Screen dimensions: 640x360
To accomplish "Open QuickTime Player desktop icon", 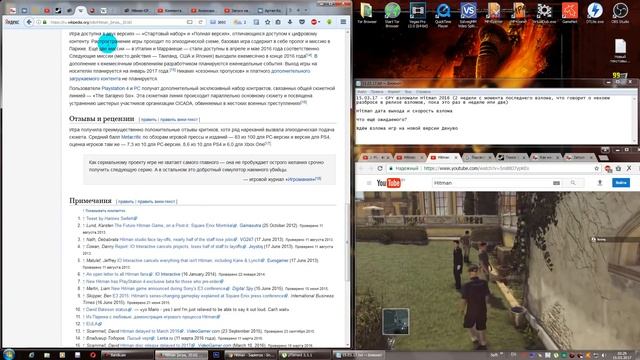I will 442,14.
